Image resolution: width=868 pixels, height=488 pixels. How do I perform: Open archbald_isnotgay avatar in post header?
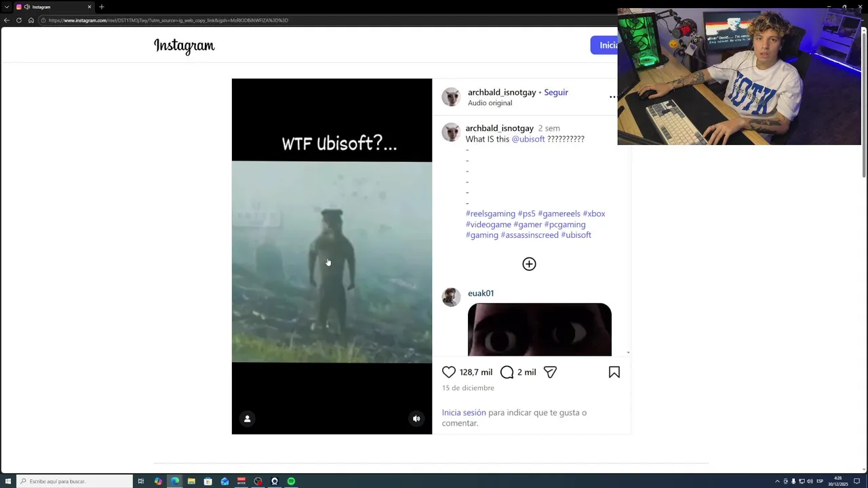pyautogui.click(x=451, y=97)
